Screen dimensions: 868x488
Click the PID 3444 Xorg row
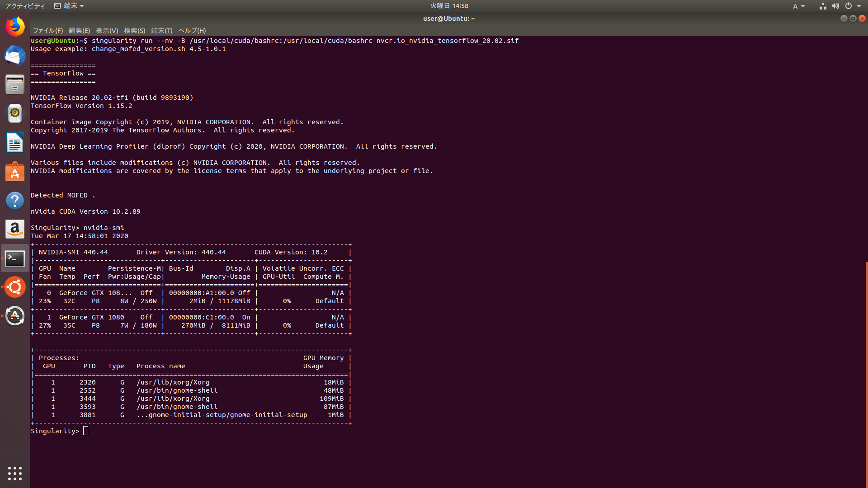[x=191, y=399]
